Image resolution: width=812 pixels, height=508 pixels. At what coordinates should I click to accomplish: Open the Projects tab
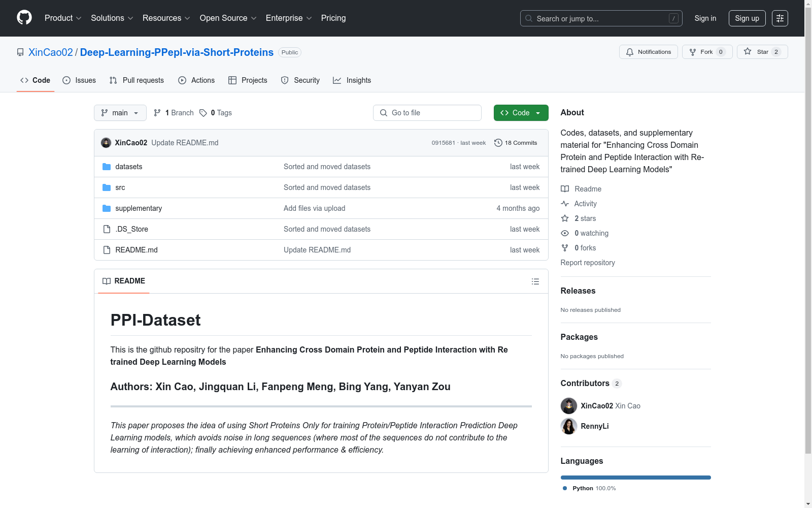(248, 80)
